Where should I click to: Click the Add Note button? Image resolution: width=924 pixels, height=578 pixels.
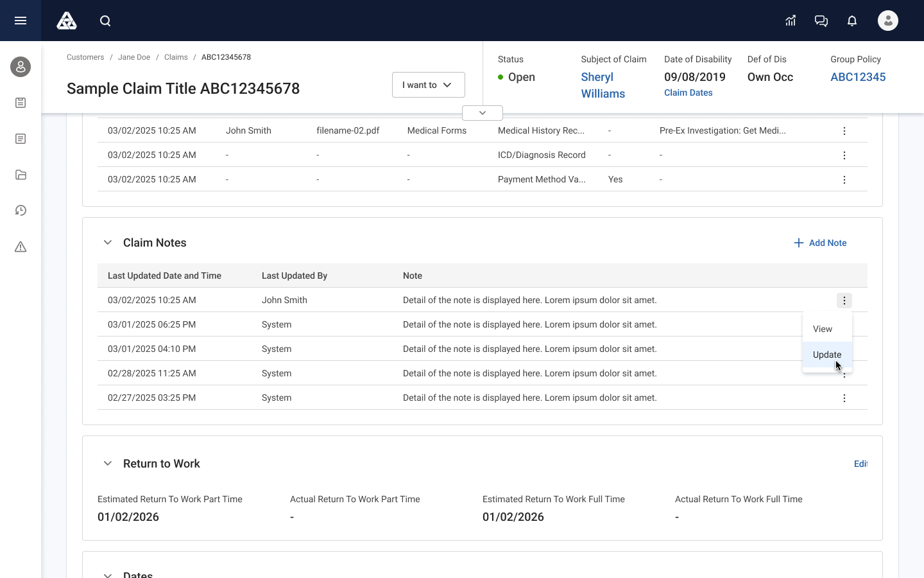coord(820,243)
